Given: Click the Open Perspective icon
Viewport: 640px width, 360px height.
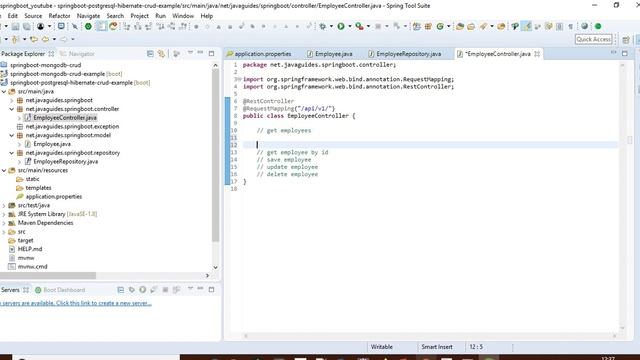Looking at the screenshot, I should 626,40.
